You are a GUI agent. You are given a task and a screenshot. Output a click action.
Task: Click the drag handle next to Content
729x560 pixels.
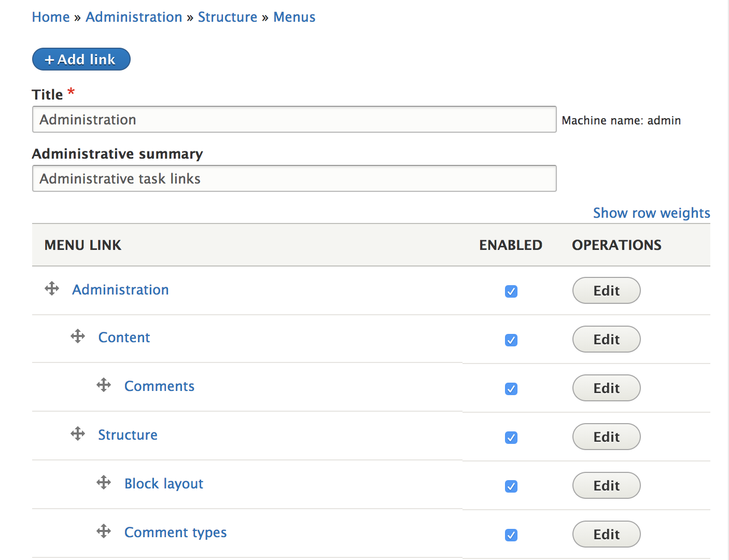(78, 336)
